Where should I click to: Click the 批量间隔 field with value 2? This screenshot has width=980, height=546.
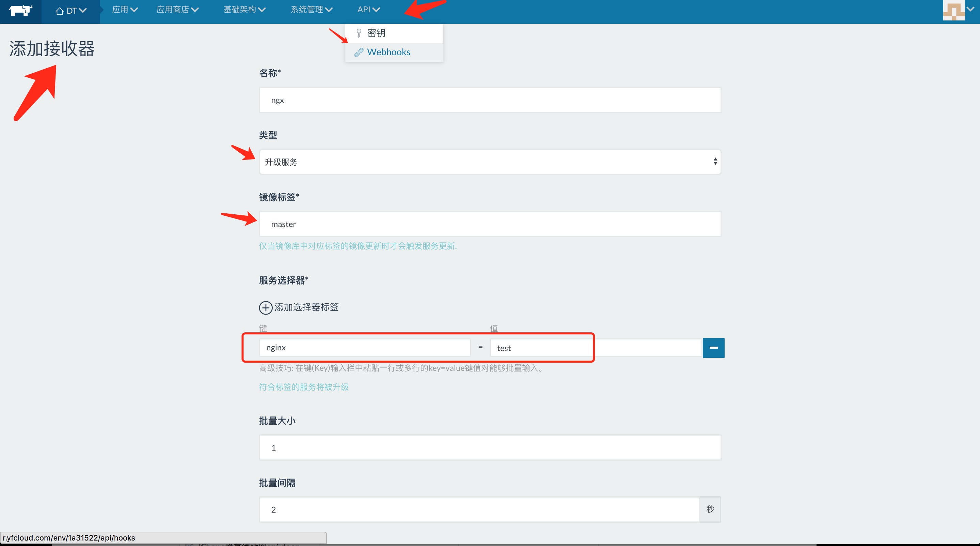coord(478,510)
